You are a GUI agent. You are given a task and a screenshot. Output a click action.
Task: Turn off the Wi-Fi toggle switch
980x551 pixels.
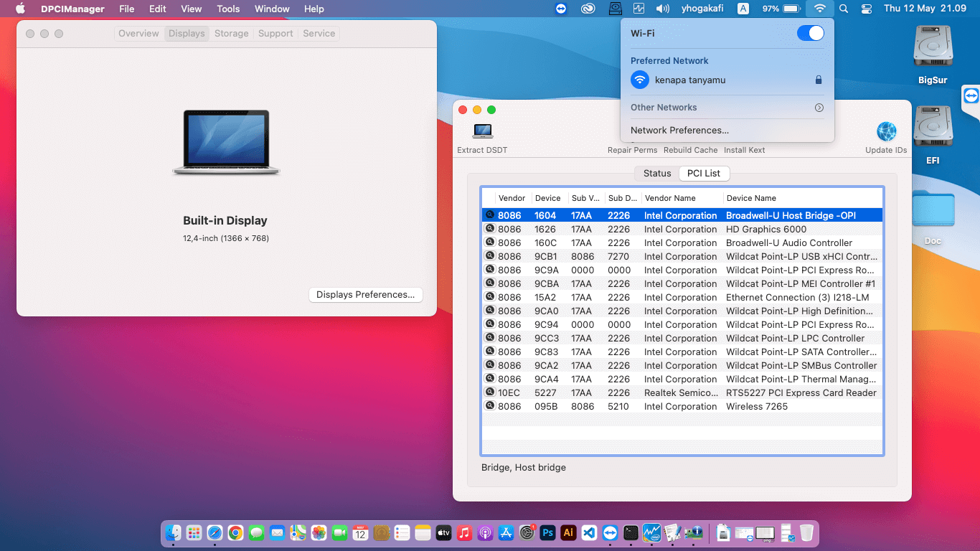point(810,34)
